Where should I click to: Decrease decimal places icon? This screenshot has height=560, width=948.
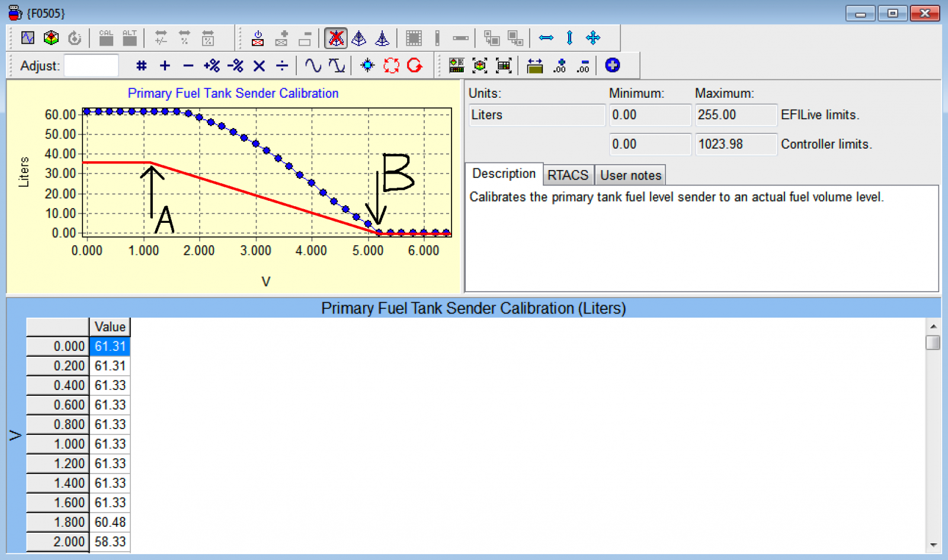point(583,65)
